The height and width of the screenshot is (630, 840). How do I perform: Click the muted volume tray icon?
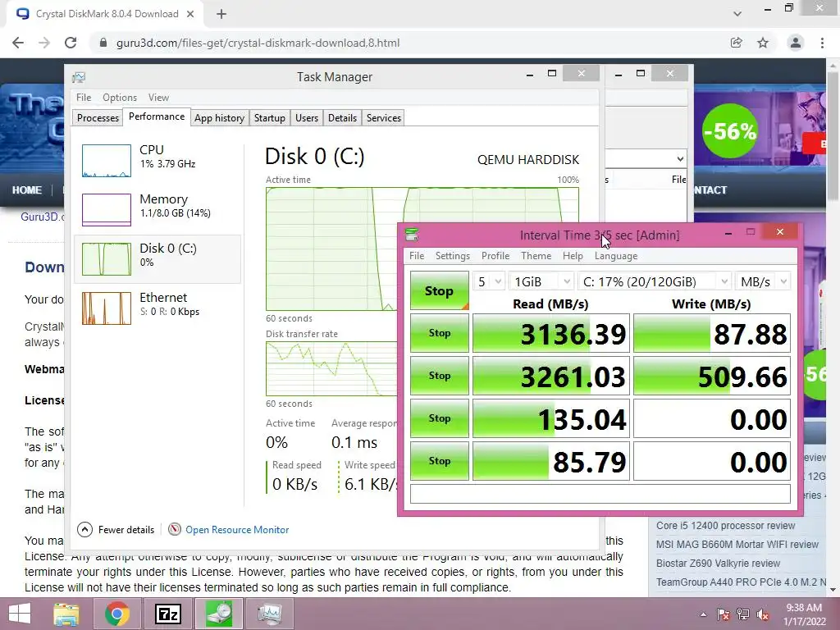763,614
